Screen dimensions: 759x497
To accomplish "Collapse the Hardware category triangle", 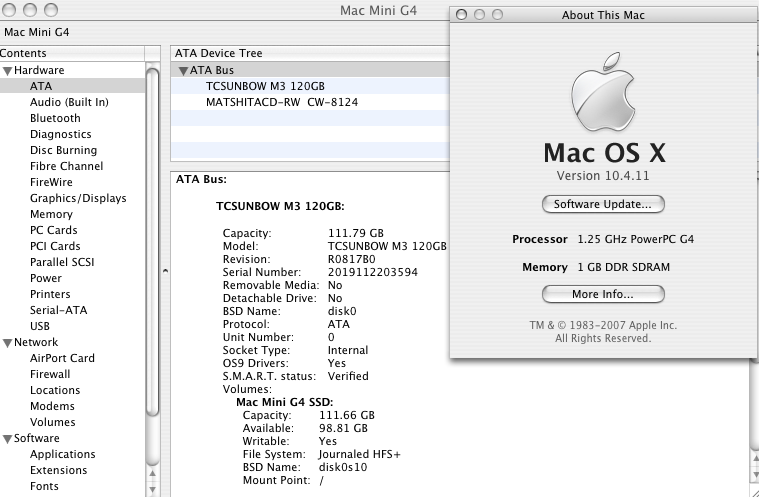I will (x=7, y=71).
